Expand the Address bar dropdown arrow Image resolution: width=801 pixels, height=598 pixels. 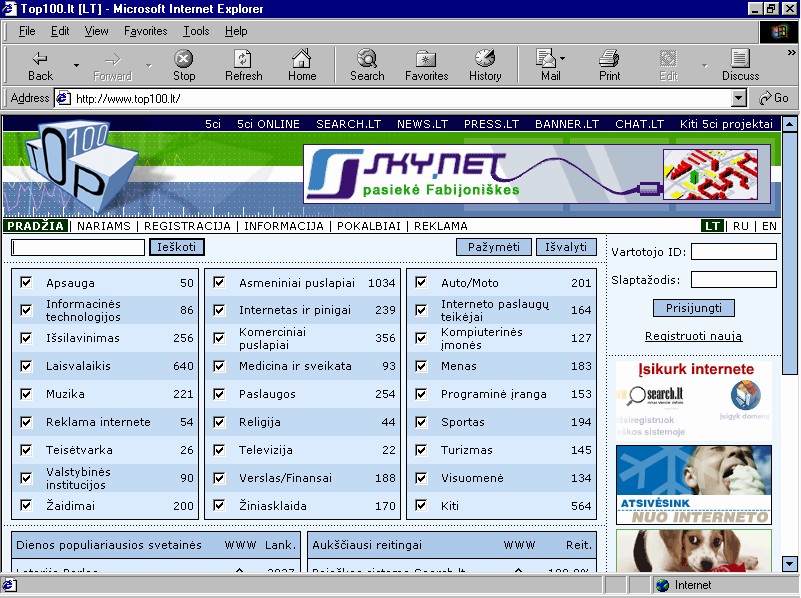pos(739,98)
